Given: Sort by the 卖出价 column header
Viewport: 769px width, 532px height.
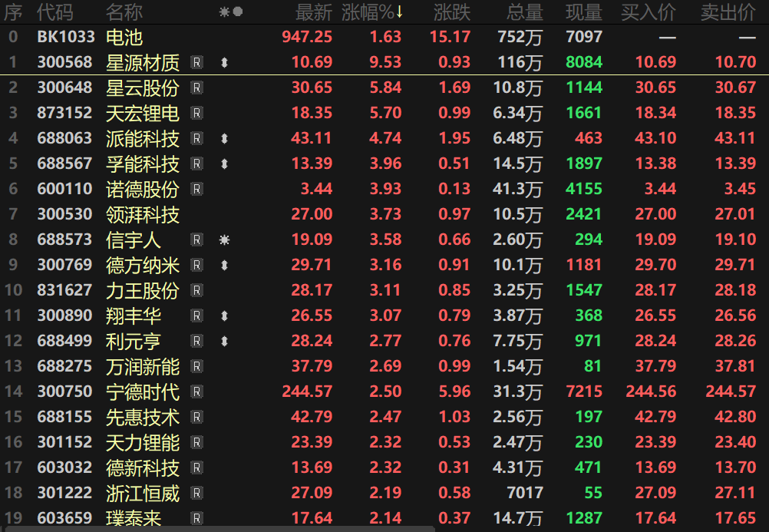Looking at the screenshot, I should click(x=728, y=12).
